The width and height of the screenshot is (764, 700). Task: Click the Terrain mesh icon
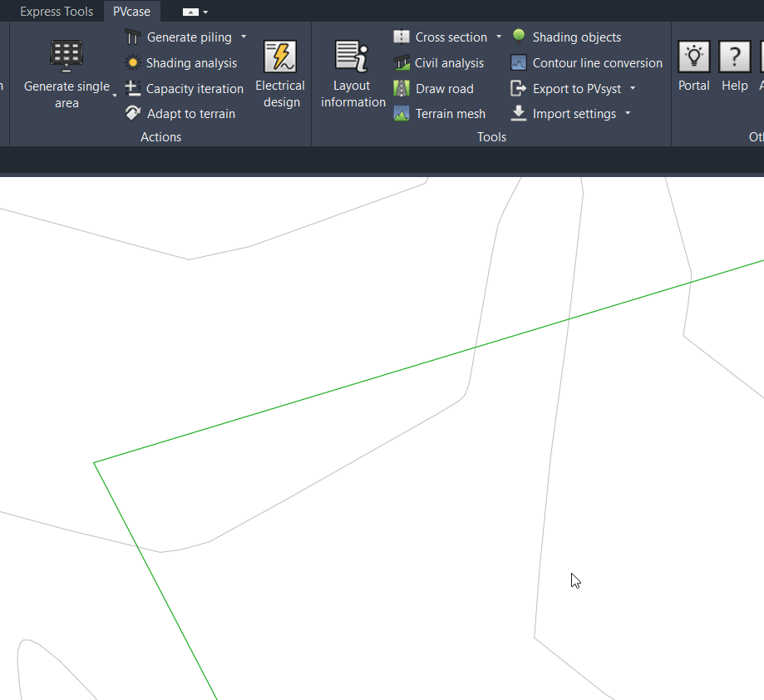tap(401, 114)
